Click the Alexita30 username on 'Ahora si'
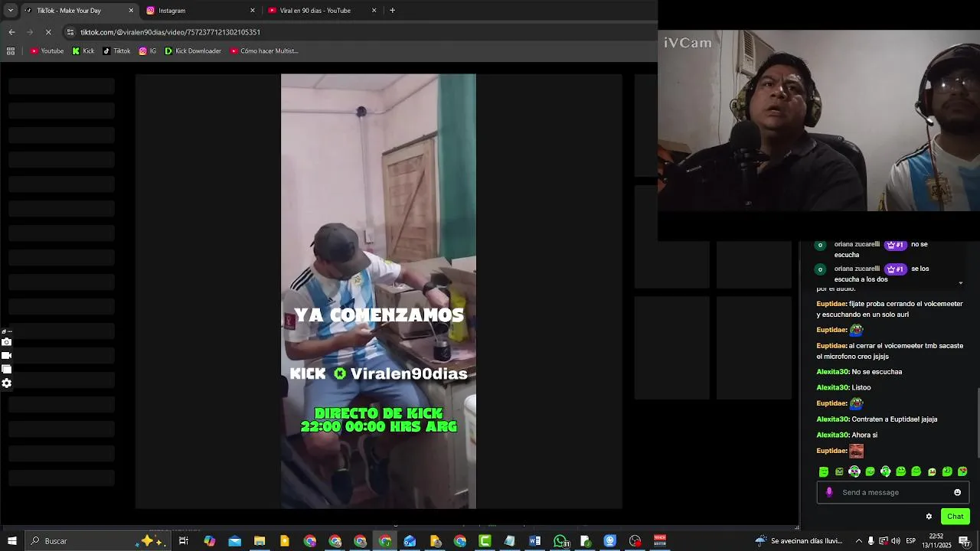Viewport: 980px width, 551px height. tap(833, 435)
